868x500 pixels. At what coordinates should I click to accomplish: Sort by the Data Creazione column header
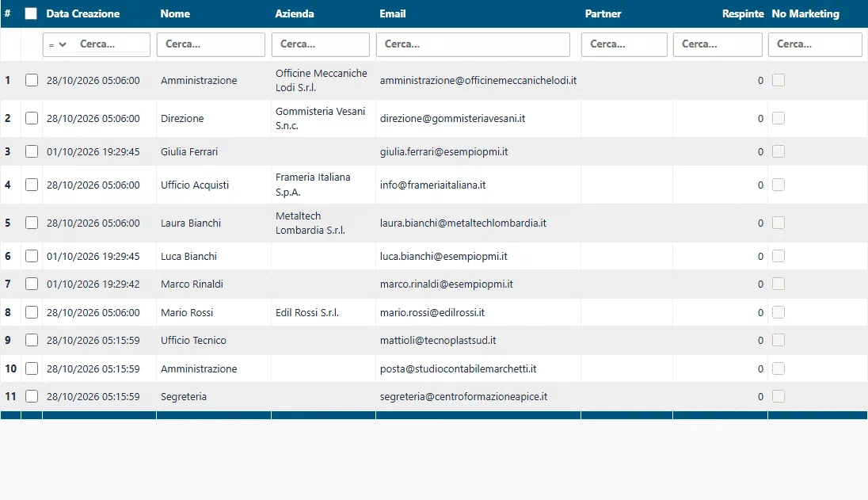coord(83,13)
